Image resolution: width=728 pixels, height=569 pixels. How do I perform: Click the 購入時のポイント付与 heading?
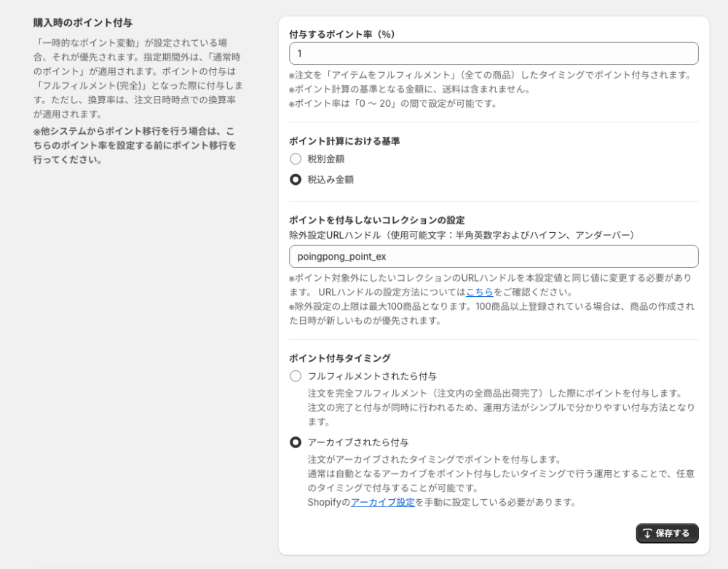coord(83,23)
